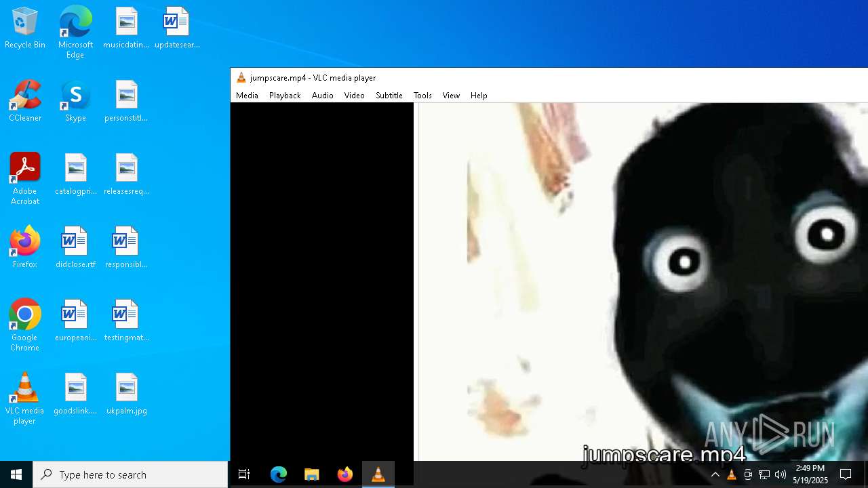The image size is (868, 488).
Task: Open the Subtitle menu in VLC
Action: point(389,96)
